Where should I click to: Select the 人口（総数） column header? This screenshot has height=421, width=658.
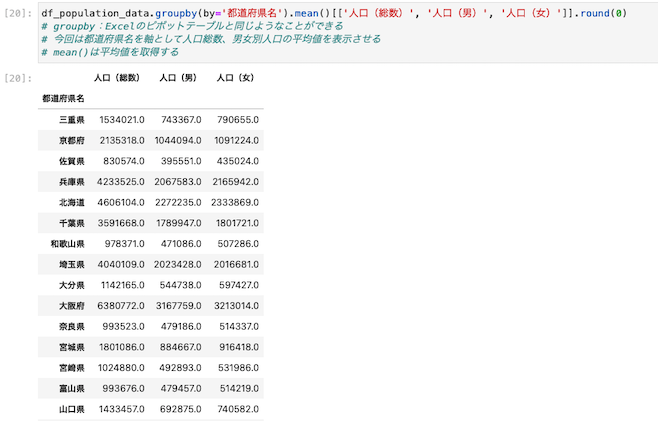point(119,77)
